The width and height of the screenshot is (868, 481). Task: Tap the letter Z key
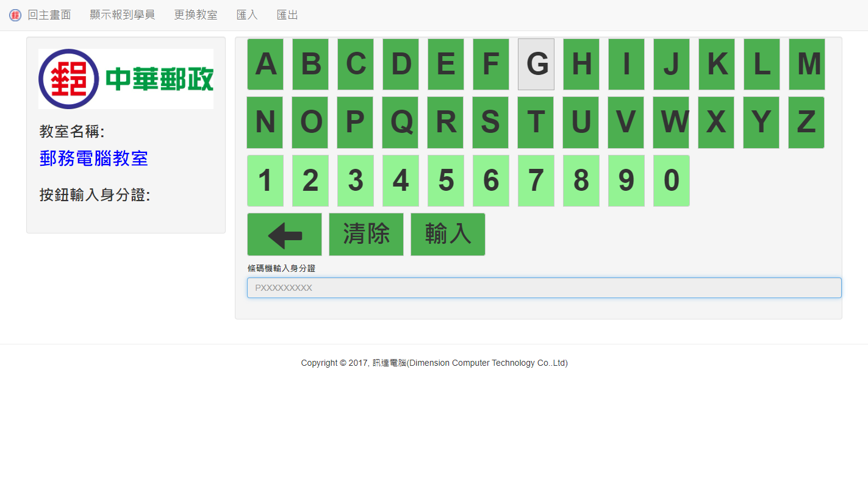click(x=806, y=123)
